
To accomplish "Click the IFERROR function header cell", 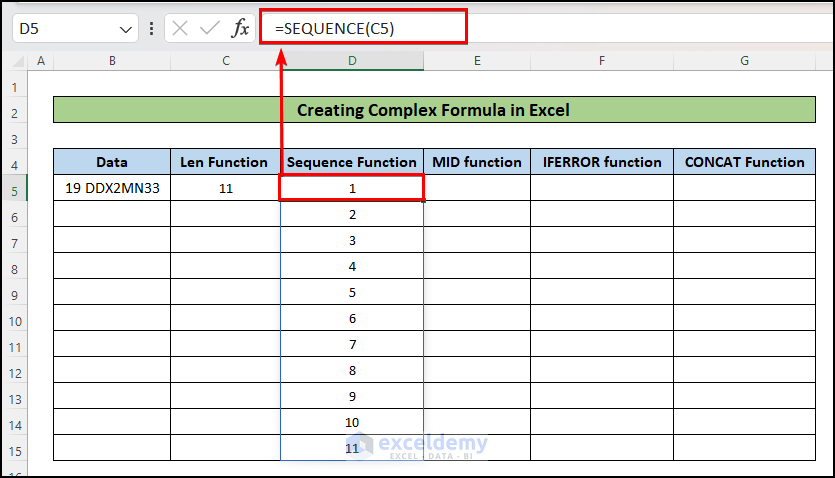I will 602,162.
